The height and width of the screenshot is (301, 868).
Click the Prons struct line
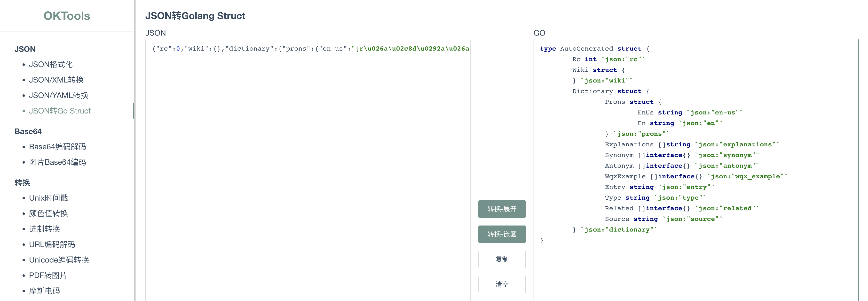tap(633, 102)
